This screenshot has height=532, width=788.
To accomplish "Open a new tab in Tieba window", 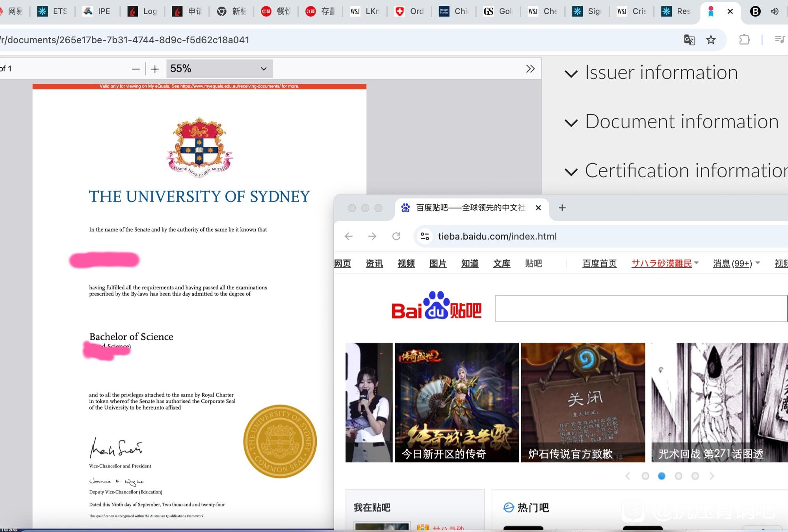I will (x=562, y=208).
